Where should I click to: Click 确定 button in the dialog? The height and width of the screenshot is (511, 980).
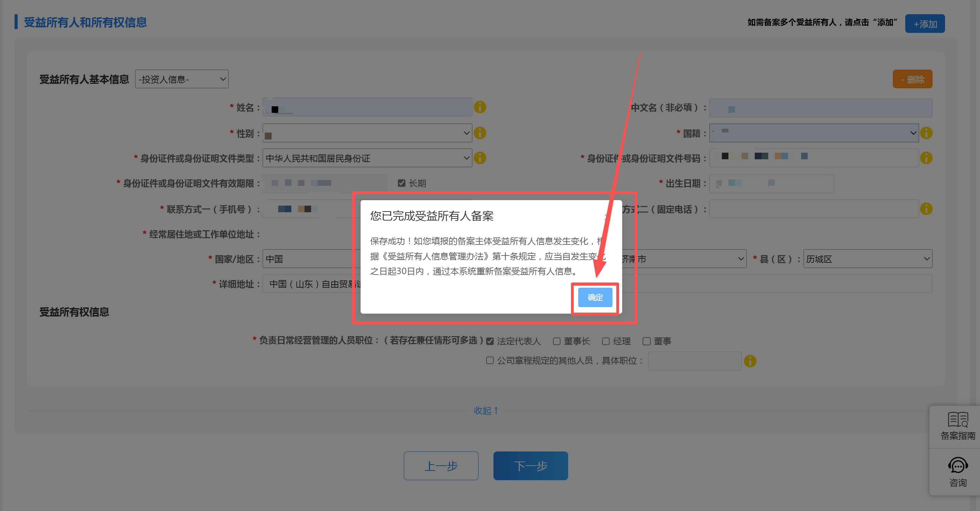coord(595,297)
